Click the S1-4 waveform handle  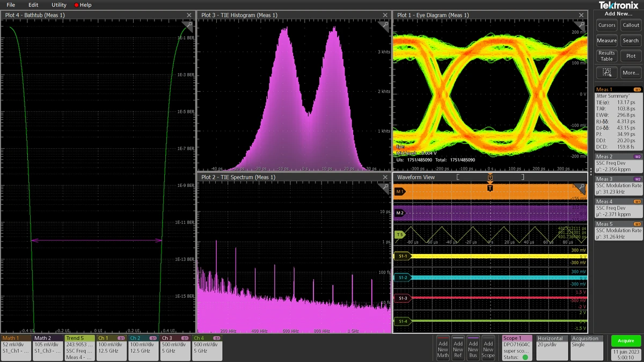tap(402, 321)
